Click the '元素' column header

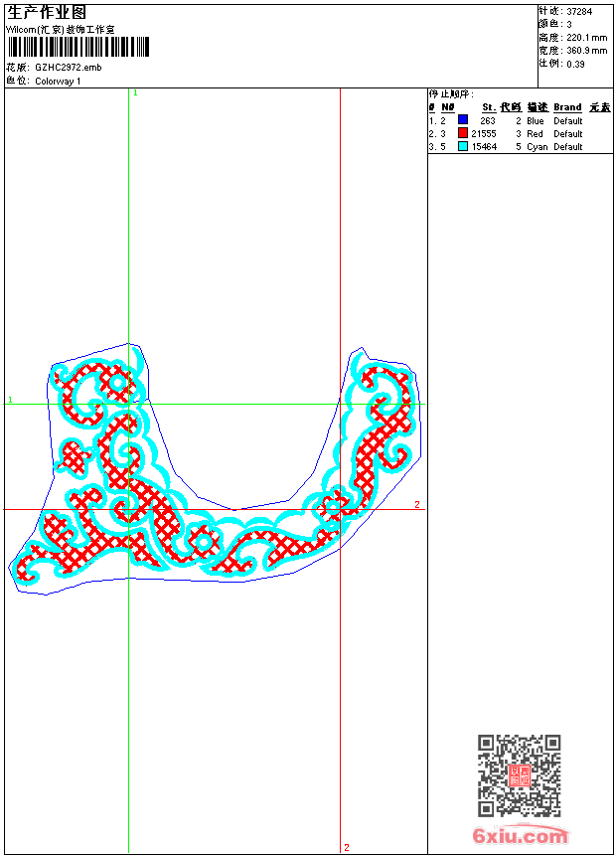(600, 107)
